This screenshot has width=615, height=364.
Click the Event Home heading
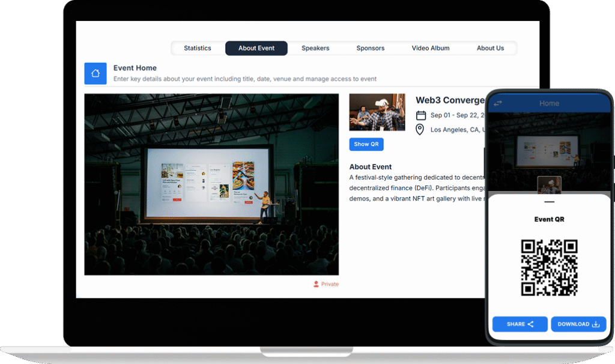pos(135,68)
